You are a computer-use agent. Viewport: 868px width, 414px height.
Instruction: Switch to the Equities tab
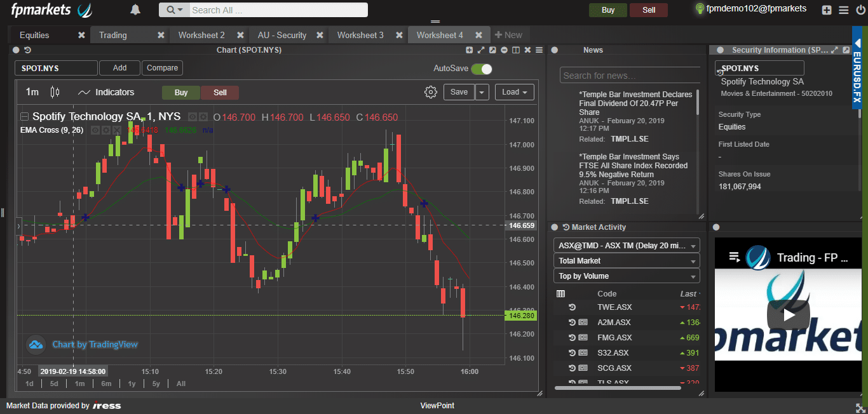[34, 35]
